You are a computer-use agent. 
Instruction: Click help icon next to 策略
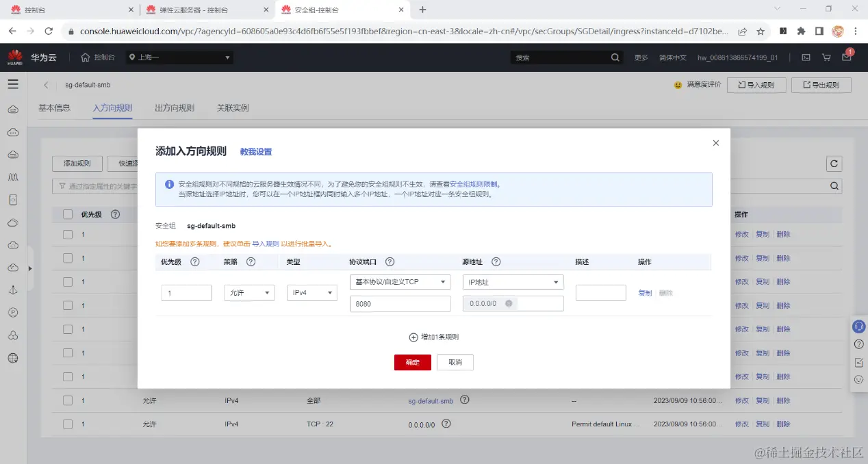coord(251,261)
